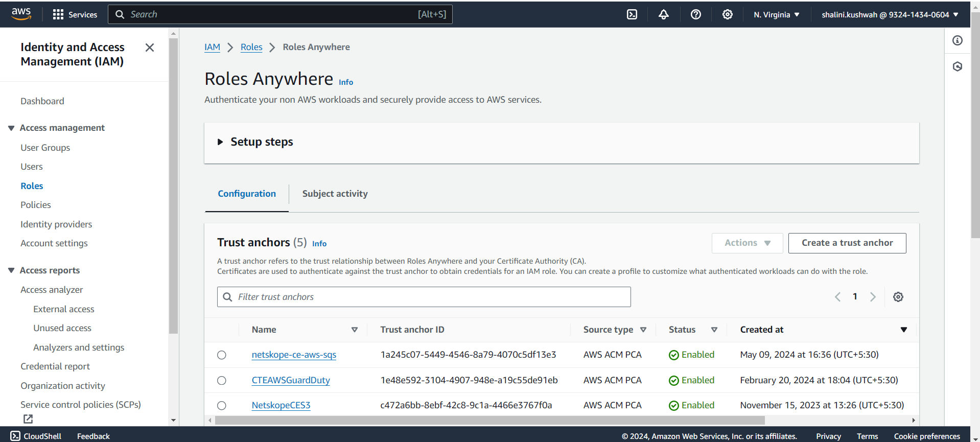Image resolution: width=980 pixels, height=442 pixels.
Task: Open Account settings in the sidebar
Action: point(54,243)
